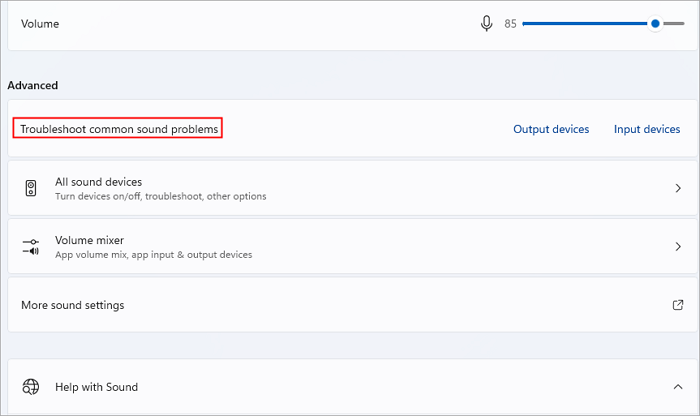700x416 pixels.
Task: Click the speaker icon for All sound devices
Action: [x=31, y=189]
